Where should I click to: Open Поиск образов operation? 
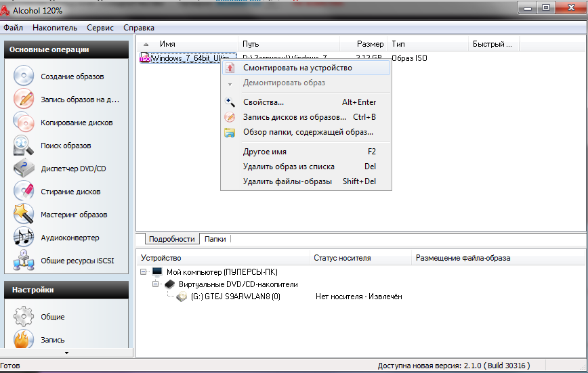pyautogui.click(x=66, y=146)
